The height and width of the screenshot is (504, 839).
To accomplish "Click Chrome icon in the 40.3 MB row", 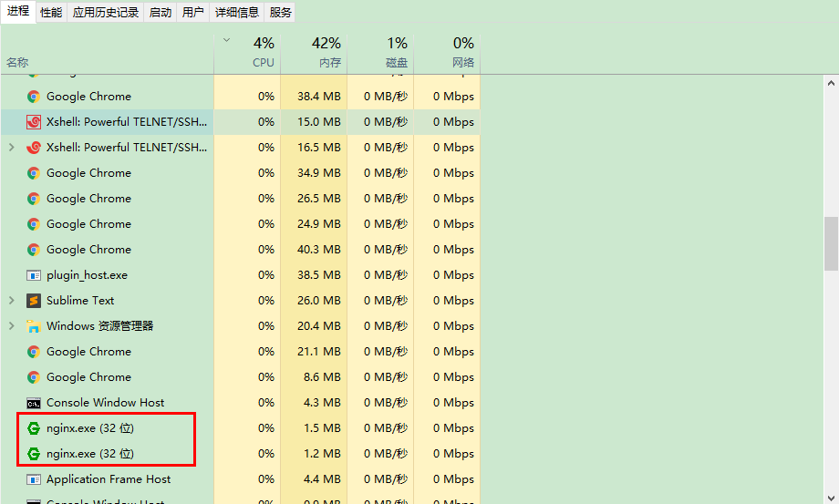I will [x=34, y=250].
